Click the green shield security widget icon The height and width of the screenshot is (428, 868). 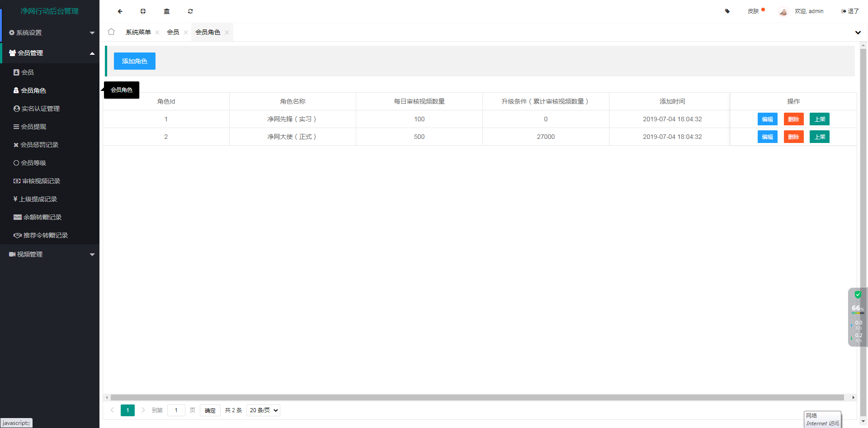(x=858, y=295)
